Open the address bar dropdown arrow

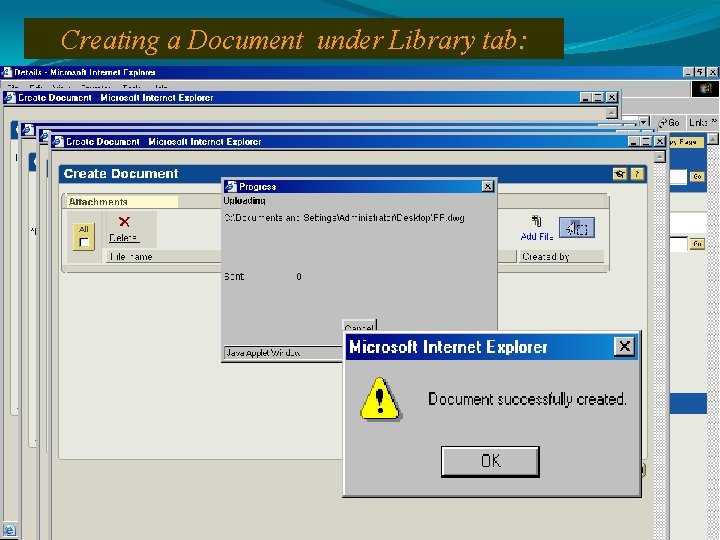[644, 122]
